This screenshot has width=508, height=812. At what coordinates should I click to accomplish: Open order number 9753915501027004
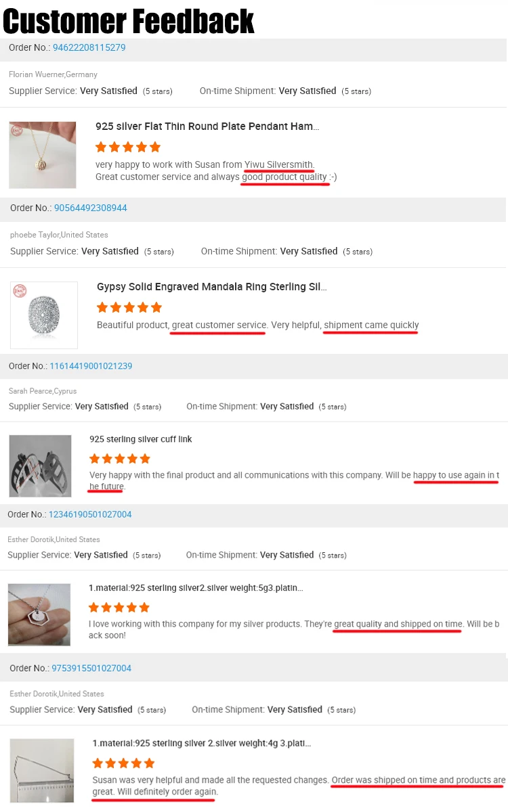91,668
